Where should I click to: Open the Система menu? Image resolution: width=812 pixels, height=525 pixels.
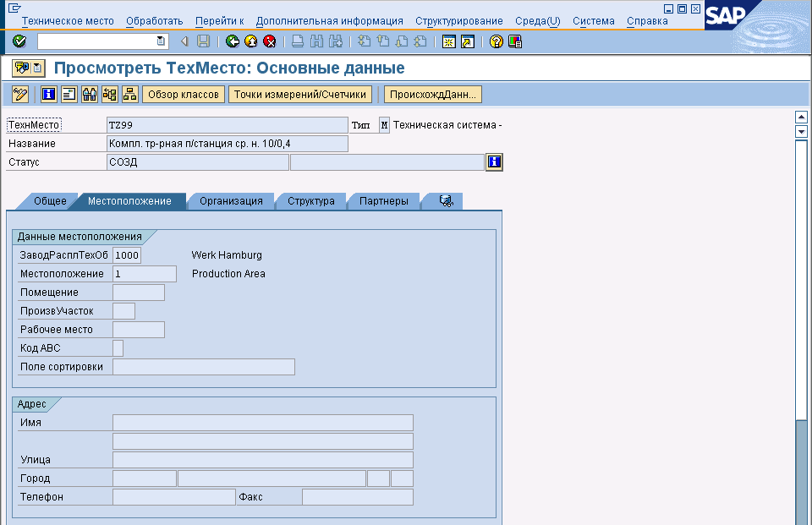[x=594, y=21]
